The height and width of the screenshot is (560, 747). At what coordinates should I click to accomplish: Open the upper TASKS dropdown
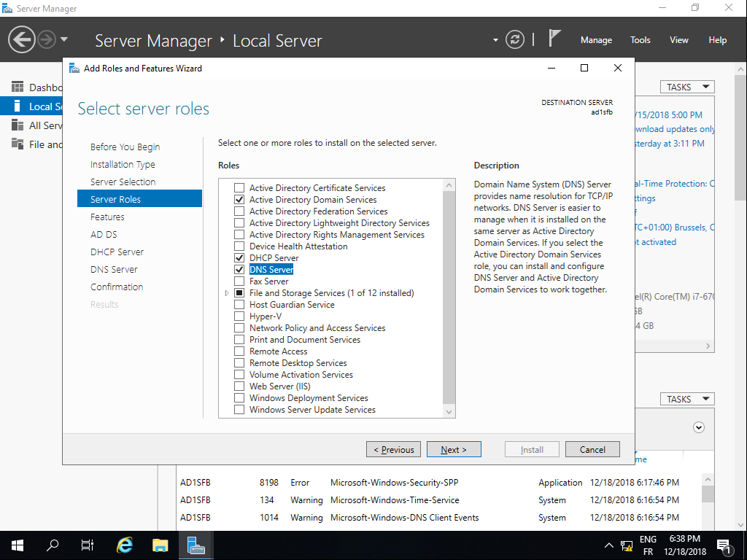click(x=687, y=87)
